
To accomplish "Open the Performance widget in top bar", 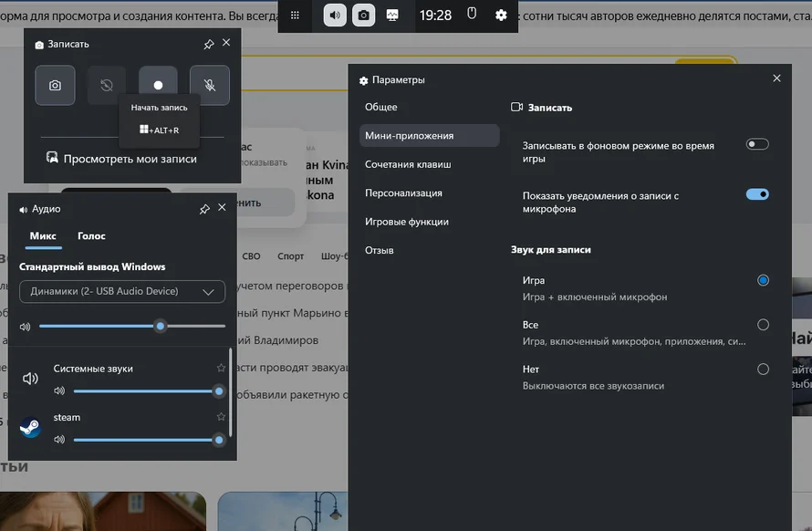I will (x=392, y=15).
